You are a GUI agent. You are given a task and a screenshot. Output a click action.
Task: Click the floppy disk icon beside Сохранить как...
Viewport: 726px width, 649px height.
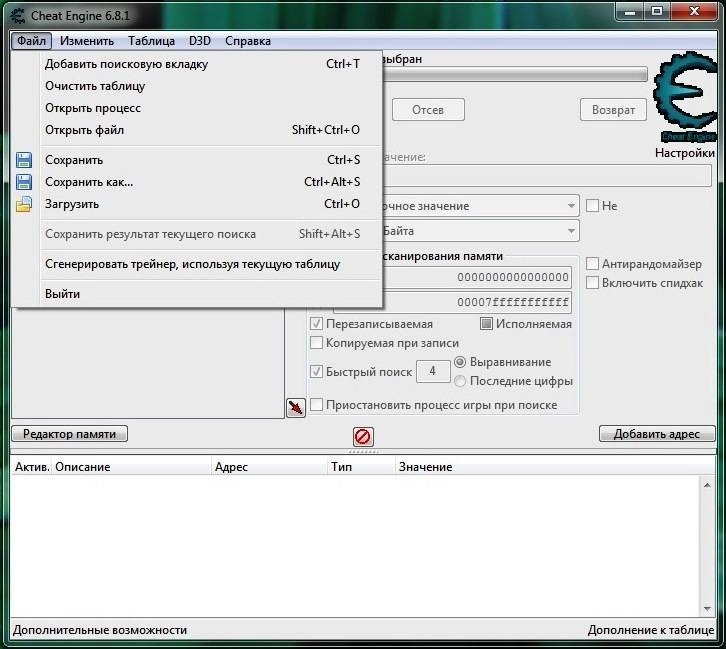coord(24,182)
